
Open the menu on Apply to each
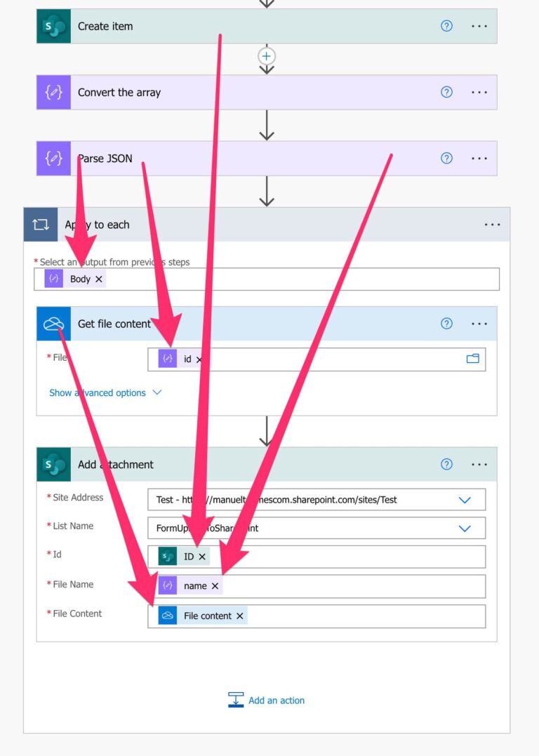pyautogui.click(x=492, y=224)
